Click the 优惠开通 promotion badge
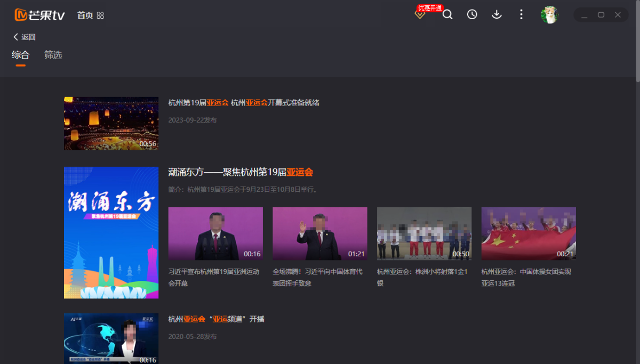The width and height of the screenshot is (640, 364). (430, 8)
